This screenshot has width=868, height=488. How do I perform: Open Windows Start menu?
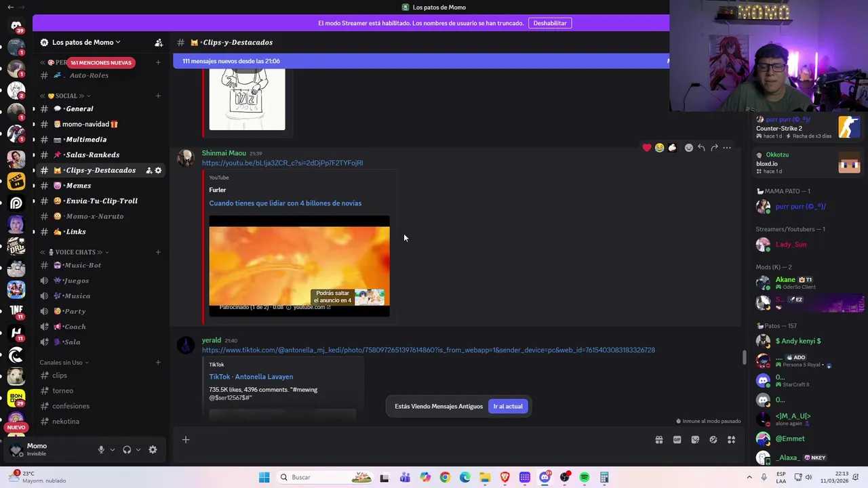264,477
